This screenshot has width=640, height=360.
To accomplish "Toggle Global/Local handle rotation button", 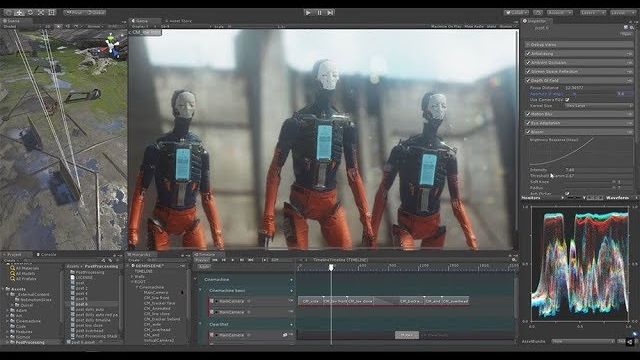I will [x=96, y=13].
